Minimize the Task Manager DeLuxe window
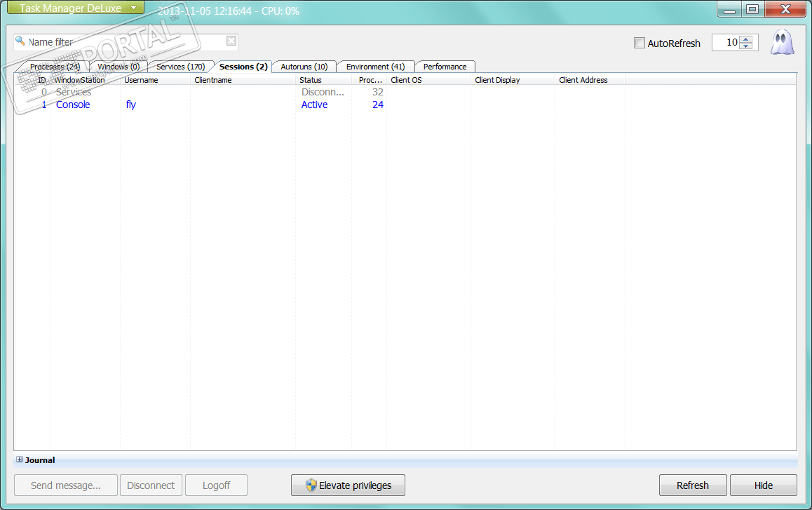Viewport: 812px width, 510px height. click(730, 9)
